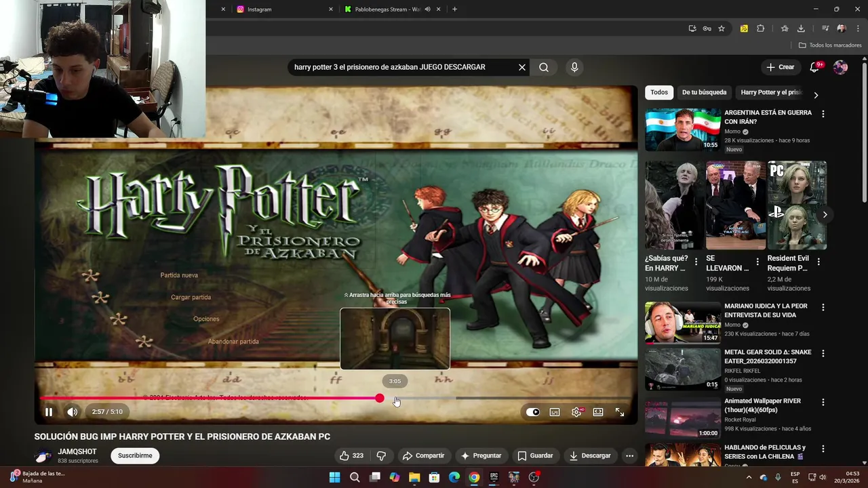Viewport: 868px width, 488px height.
Task: Select the Harry Potter y el prisionero chip
Action: pos(771,92)
